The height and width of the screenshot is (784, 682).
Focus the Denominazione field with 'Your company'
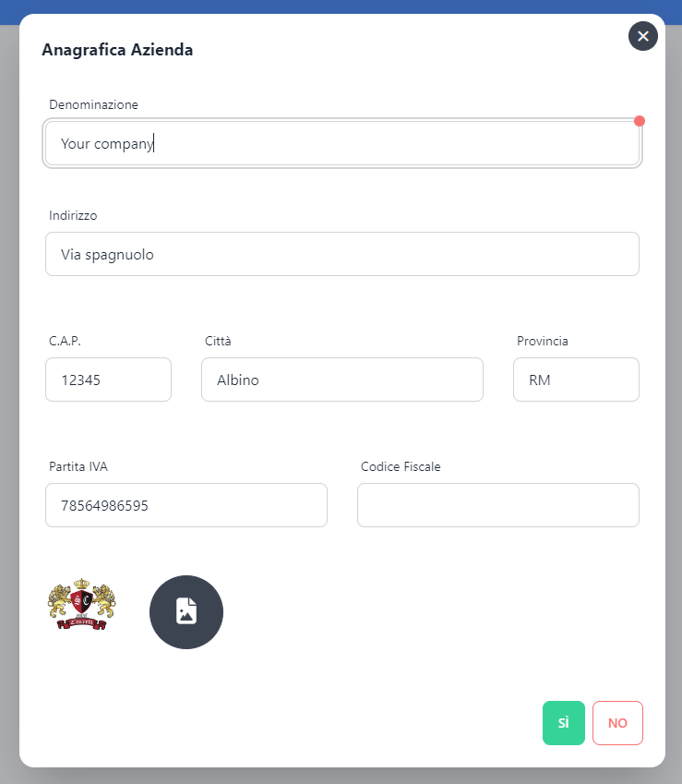[x=341, y=144]
